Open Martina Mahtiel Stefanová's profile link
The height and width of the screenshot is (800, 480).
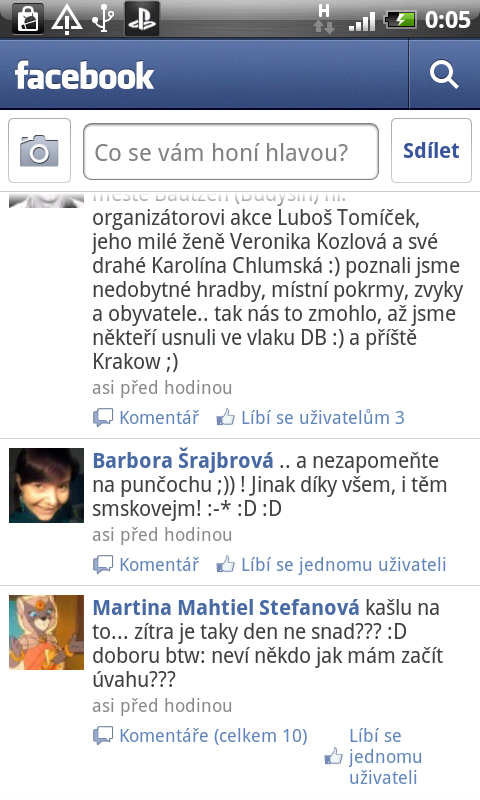(226, 607)
